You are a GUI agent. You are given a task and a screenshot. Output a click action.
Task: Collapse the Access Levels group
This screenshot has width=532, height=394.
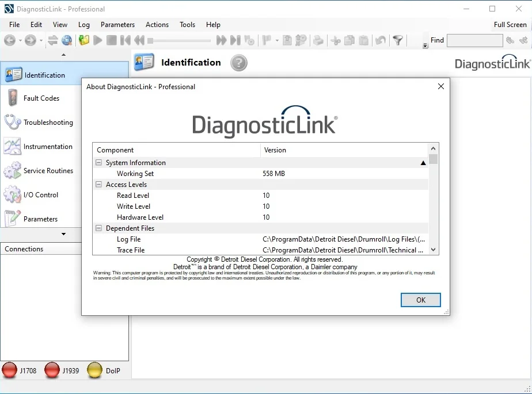98,185
